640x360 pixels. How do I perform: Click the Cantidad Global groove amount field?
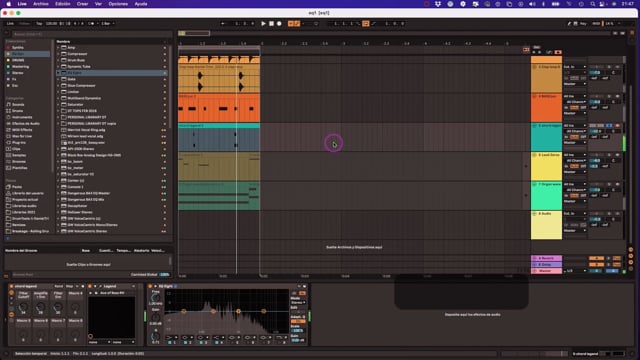[164, 275]
